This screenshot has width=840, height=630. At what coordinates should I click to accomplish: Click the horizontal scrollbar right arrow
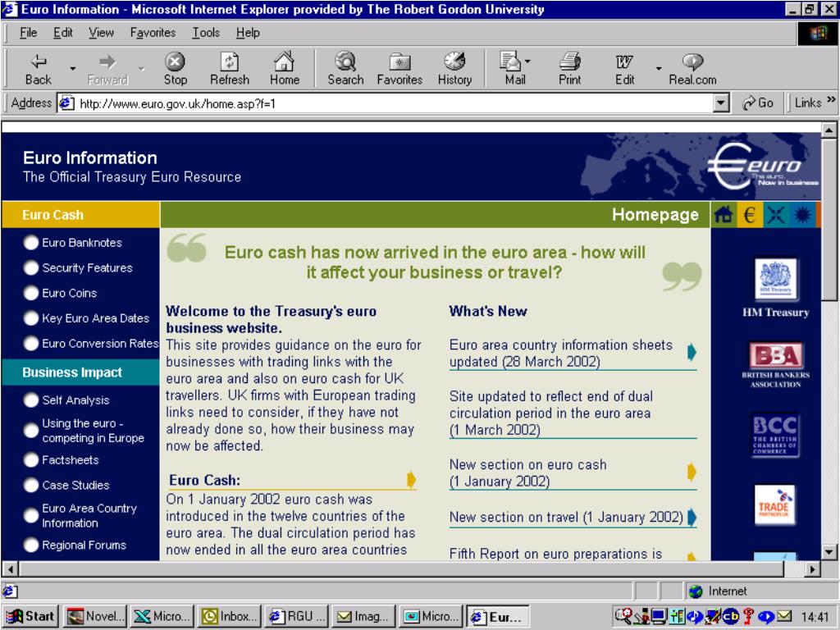point(813,569)
